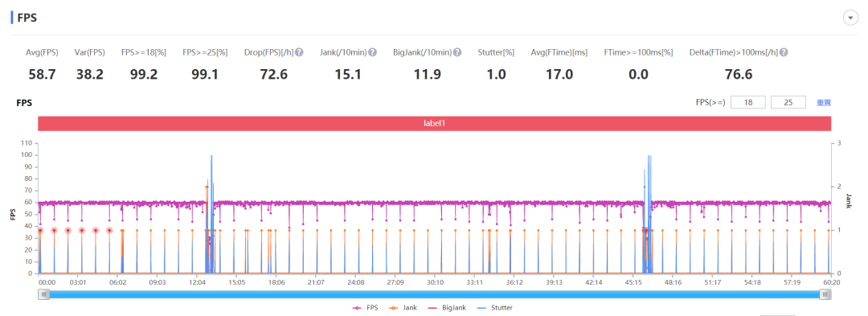Click the Avg(FPS) value 58.7
868x316 pixels.
click(42, 74)
